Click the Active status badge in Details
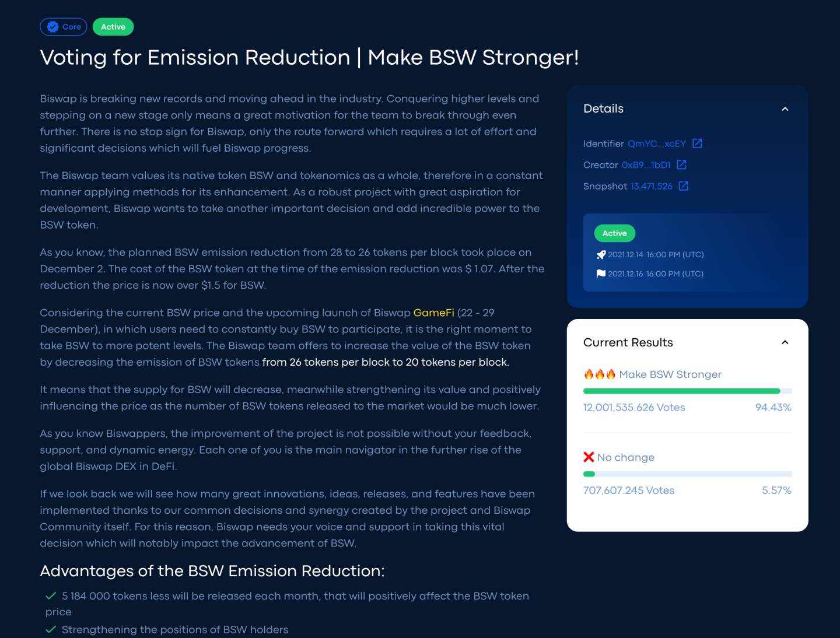Viewport: 840px width, 638px height. point(614,233)
